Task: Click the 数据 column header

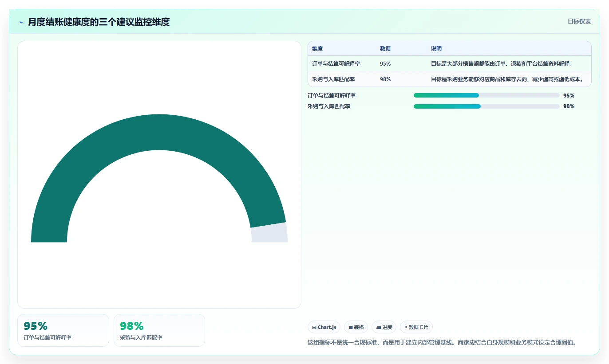Action: (x=385, y=49)
